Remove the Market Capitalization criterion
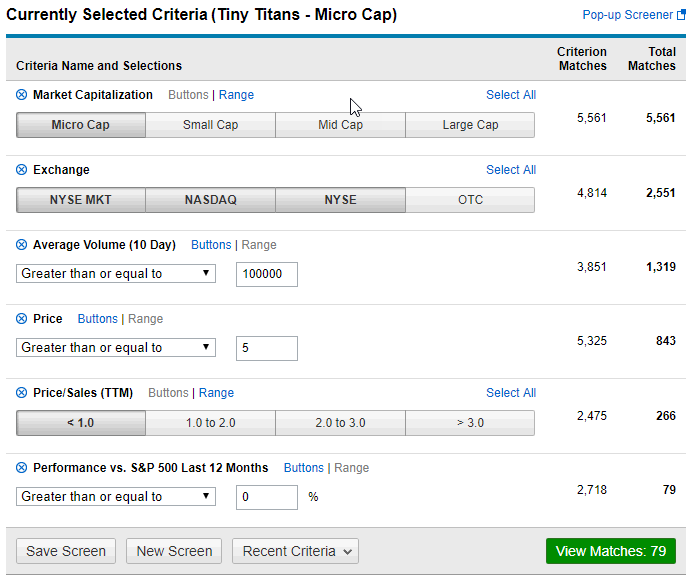Viewport: 692px width, 579px height. click(x=21, y=95)
